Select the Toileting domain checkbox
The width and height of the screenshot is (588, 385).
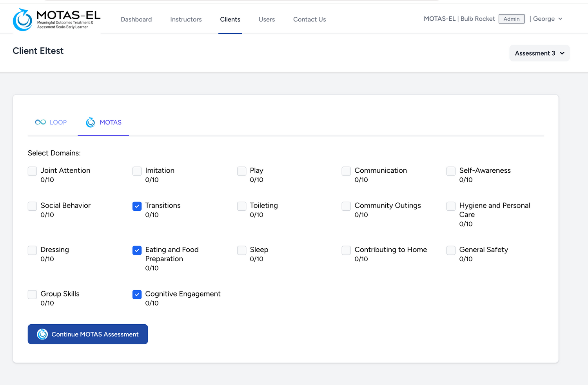(x=242, y=206)
